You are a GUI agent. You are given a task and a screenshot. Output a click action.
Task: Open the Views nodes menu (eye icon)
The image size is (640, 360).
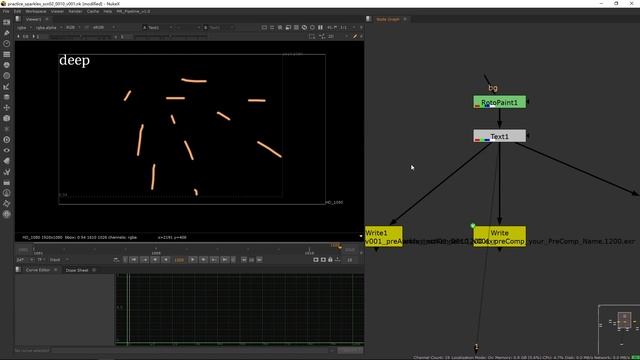7,150
